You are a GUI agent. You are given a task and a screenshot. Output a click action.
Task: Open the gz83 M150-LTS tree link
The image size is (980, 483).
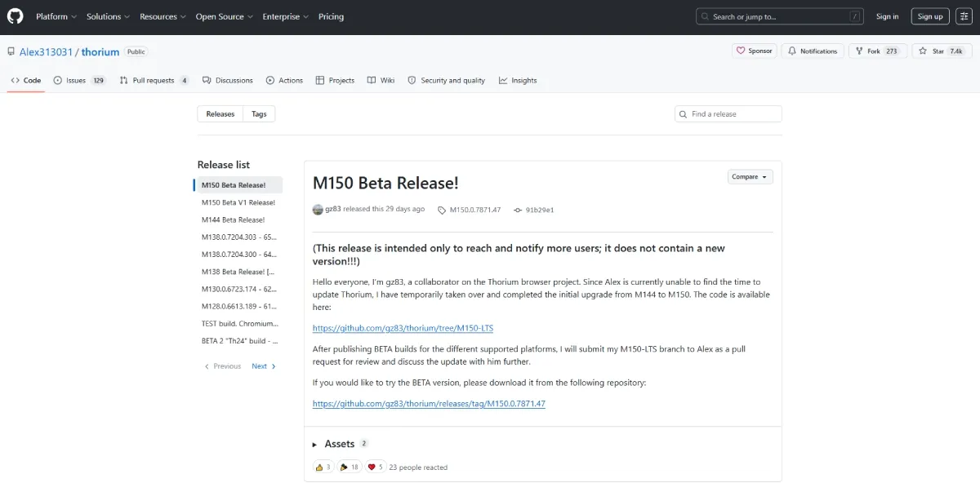click(x=403, y=328)
